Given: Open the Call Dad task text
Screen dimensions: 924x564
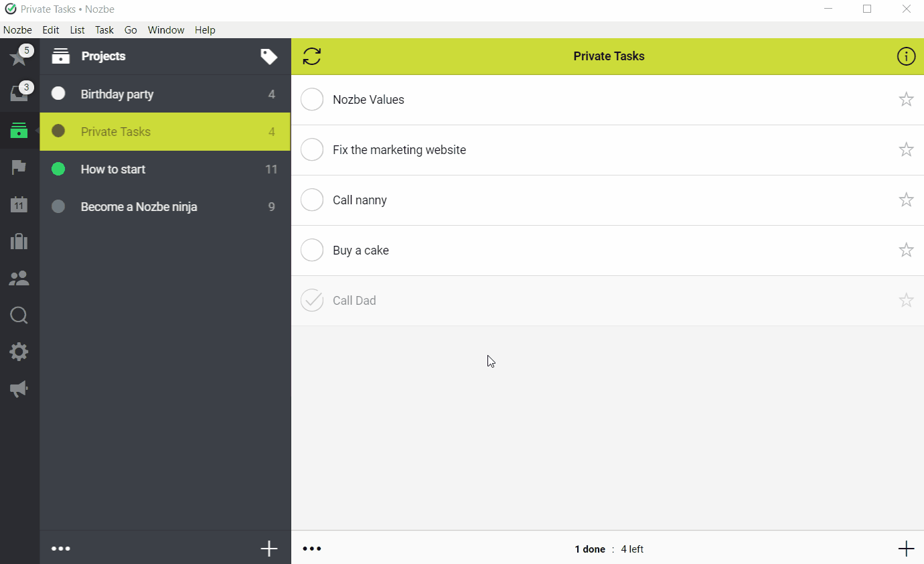Looking at the screenshot, I should (x=354, y=301).
